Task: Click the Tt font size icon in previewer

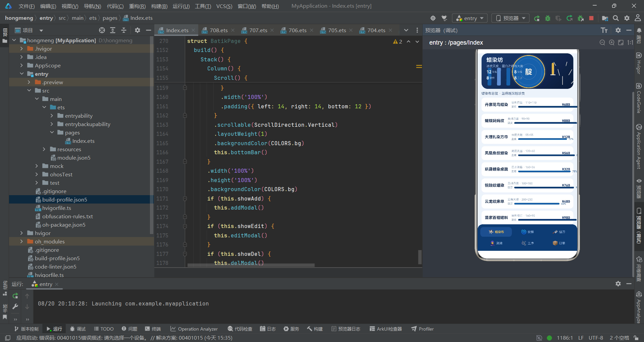Action: 604,31
